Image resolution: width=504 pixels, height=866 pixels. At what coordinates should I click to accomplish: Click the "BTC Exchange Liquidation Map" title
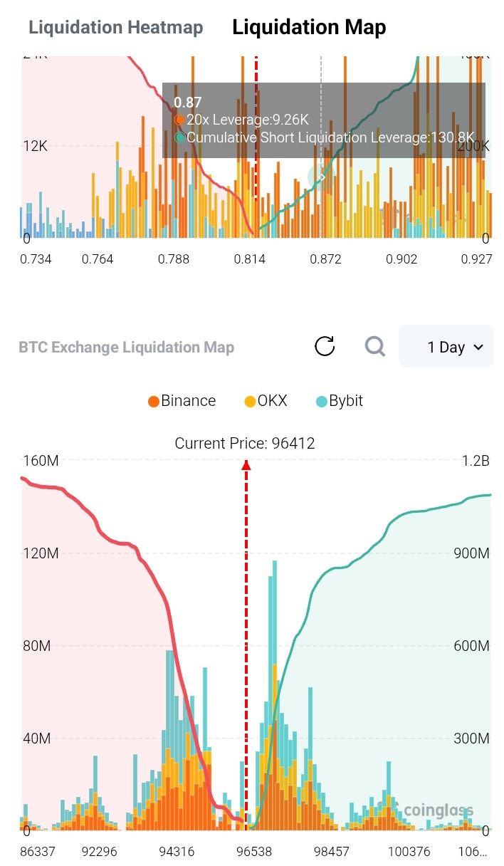(x=126, y=348)
